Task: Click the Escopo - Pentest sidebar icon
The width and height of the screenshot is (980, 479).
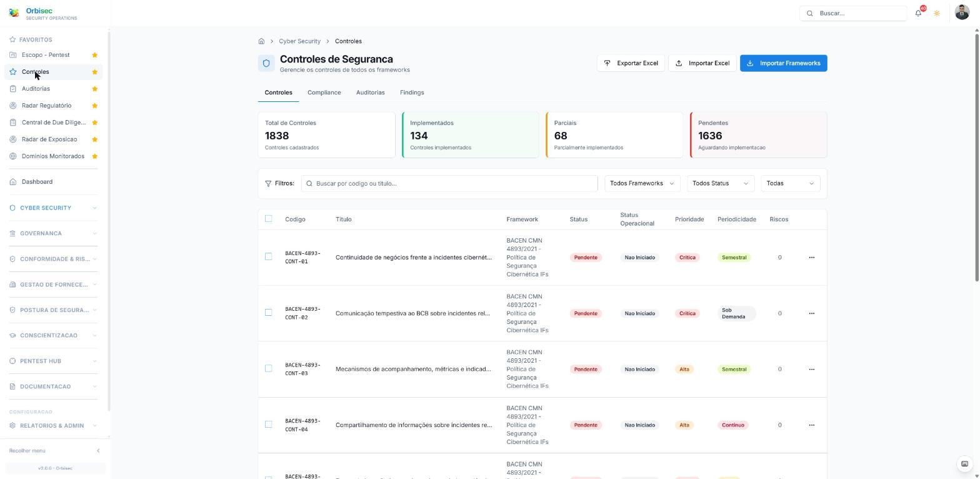Action: point(13,55)
